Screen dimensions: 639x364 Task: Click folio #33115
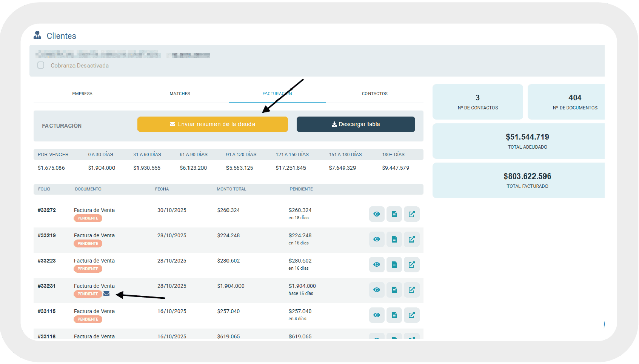coord(47,311)
